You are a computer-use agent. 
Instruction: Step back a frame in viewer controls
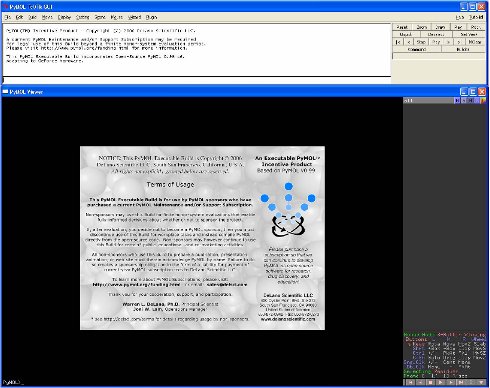point(420,383)
